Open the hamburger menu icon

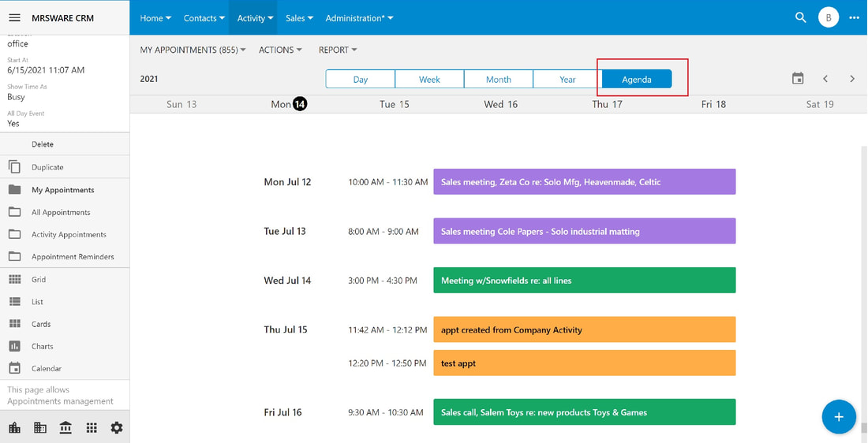15,17
